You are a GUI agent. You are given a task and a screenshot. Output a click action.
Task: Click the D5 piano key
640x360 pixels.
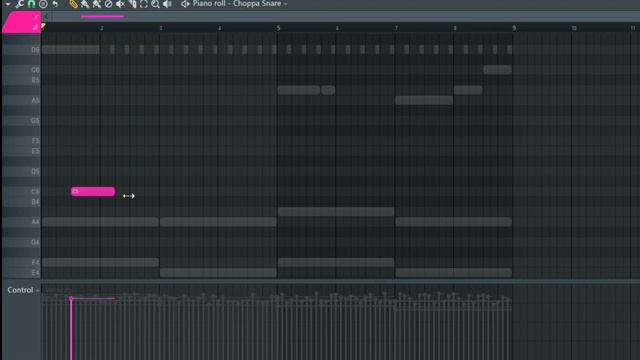21,171
